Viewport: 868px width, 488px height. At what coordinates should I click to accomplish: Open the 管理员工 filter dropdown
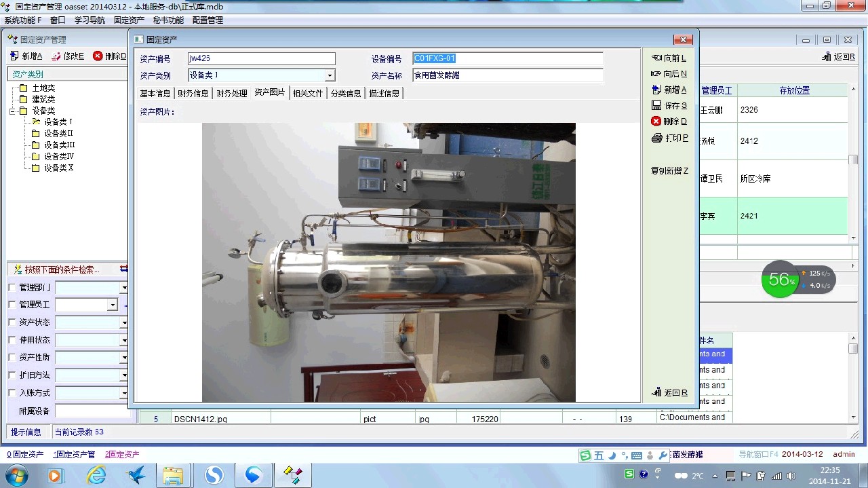click(x=113, y=305)
